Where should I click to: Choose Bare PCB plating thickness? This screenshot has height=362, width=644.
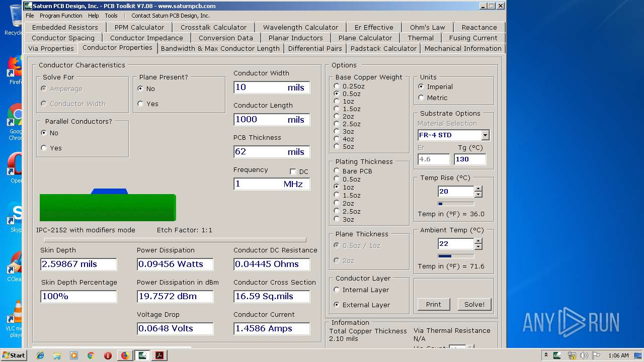click(353, 171)
